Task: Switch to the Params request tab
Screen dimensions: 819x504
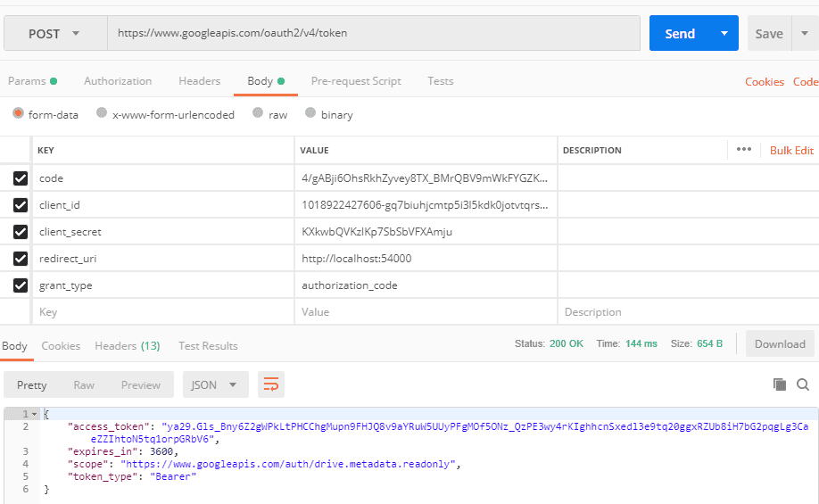Action: 32,81
